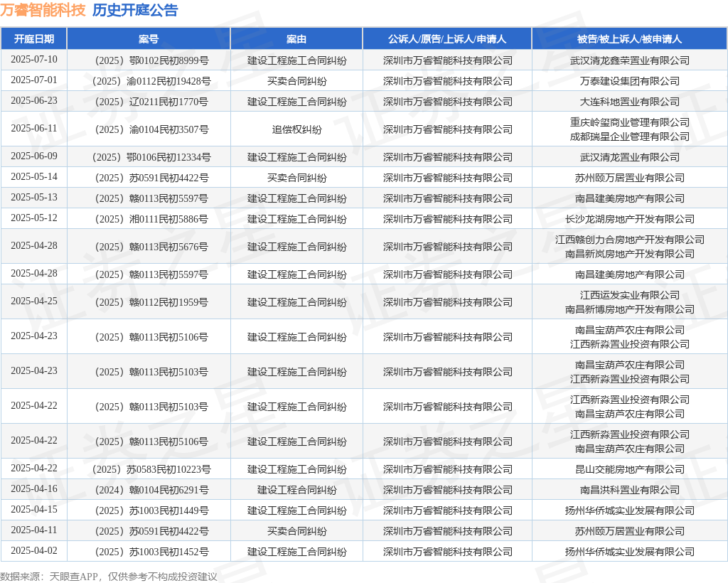Select case number 赣0113民初5676号

point(151,247)
